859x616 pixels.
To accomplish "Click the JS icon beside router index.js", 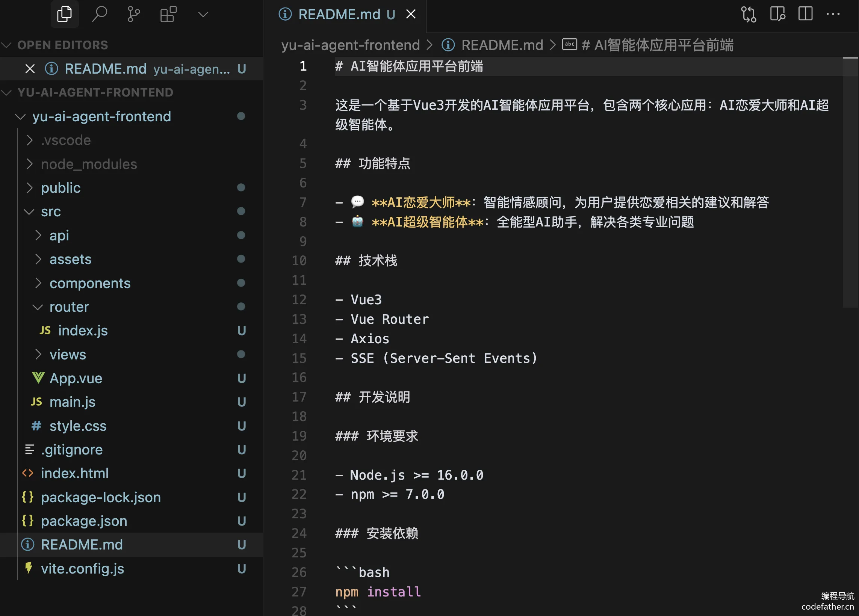I will click(x=45, y=331).
